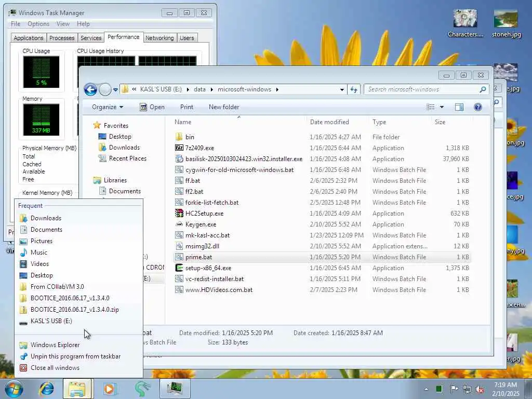Viewport: 532px width, 399px height.
Task: Click the Print toolbar button
Action: [x=187, y=107]
